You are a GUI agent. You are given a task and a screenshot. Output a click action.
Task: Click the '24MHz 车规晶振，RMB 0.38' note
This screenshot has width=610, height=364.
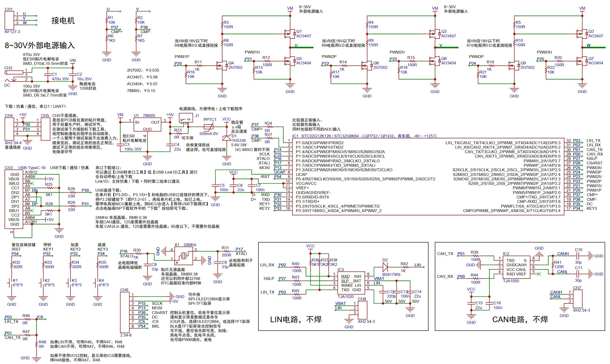tap(121, 217)
